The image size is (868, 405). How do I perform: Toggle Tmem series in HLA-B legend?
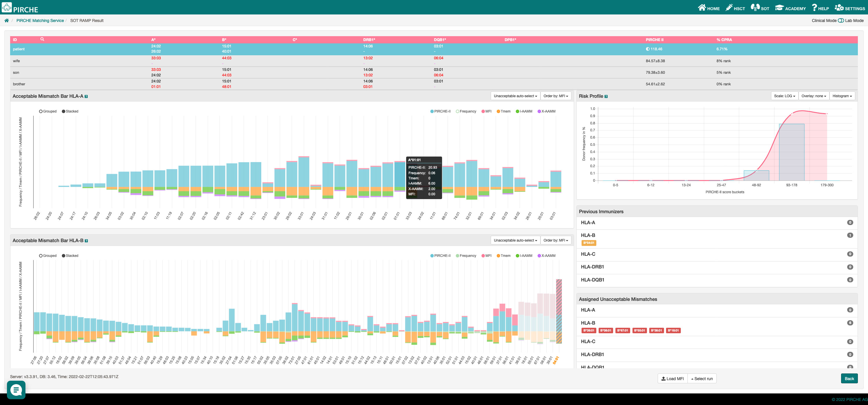(x=503, y=256)
